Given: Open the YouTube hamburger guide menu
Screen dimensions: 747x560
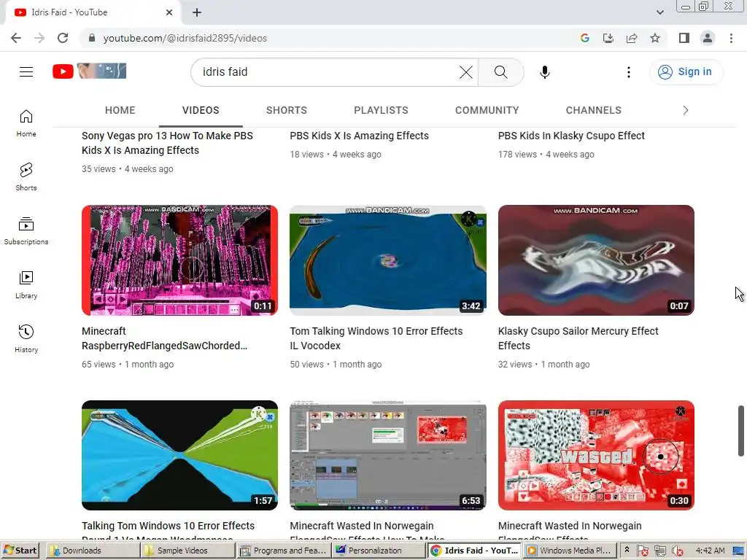Looking at the screenshot, I should tap(26, 72).
